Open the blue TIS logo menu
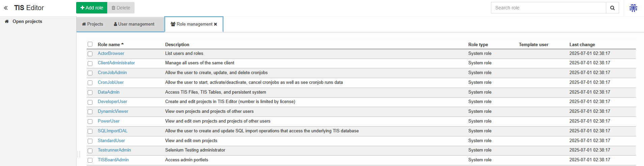 (x=633, y=8)
